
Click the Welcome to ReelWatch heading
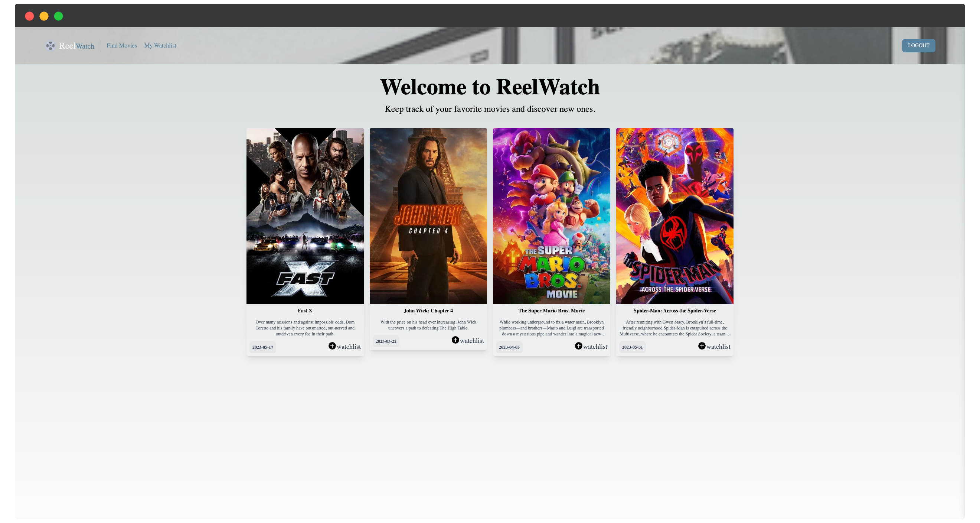490,87
